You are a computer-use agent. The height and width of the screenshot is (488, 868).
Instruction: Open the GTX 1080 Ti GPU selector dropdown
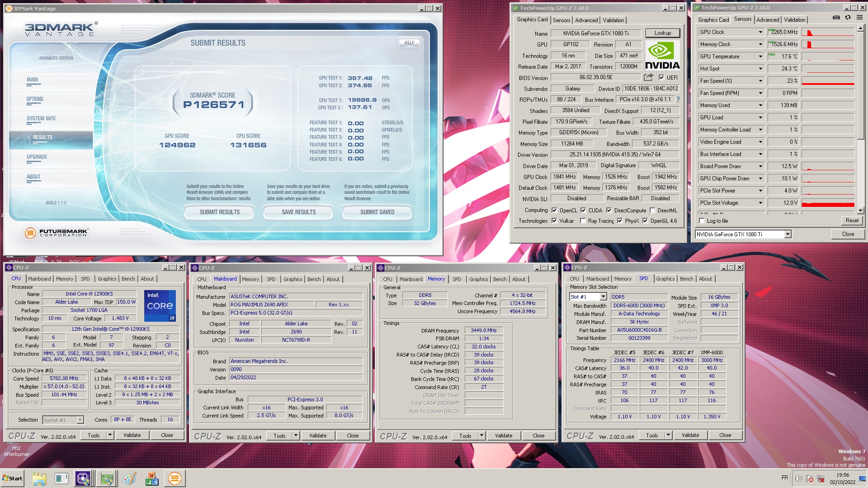pyautogui.click(x=788, y=234)
